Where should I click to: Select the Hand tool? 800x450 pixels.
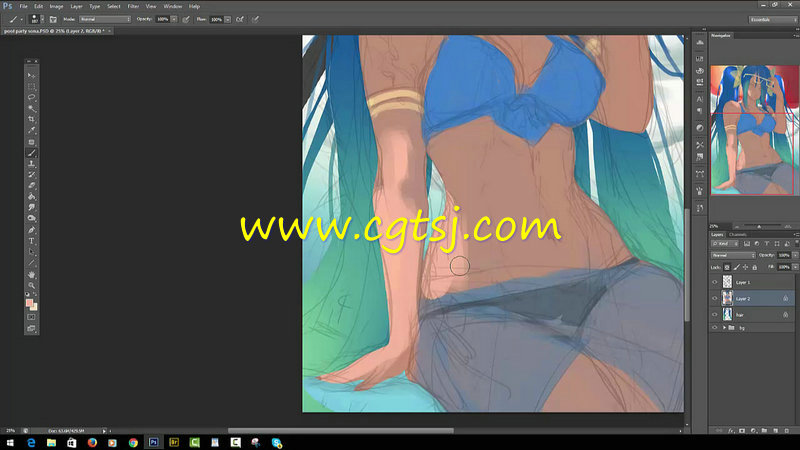point(31,274)
